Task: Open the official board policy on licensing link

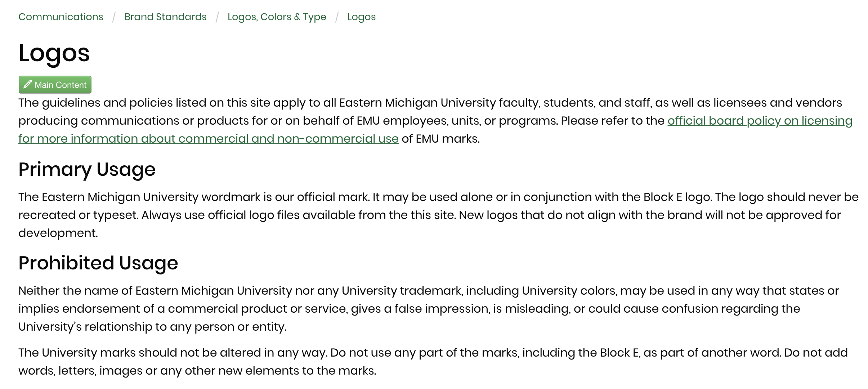Action: coord(760,121)
